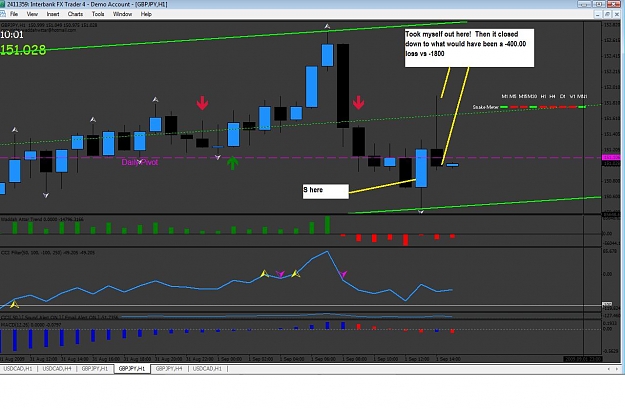Screen dimensions: 625x409
Task: Switch to the inactive GBPJPY,H1 chart tab
Action: (x=95, y=369)
